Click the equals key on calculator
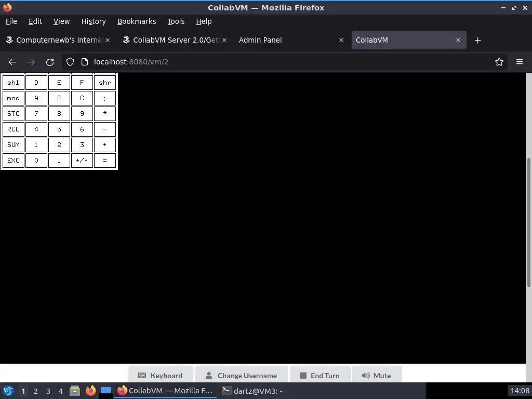532x399 pixels. pyautogui.click(x=105, y=161)
